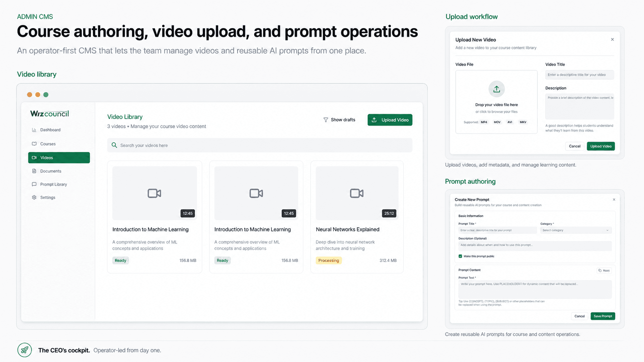This screenshot has width=644, height=362.
Task: Click the tag button beside Prompt Content
Action: pyautogui.click(x=604, y=270)
